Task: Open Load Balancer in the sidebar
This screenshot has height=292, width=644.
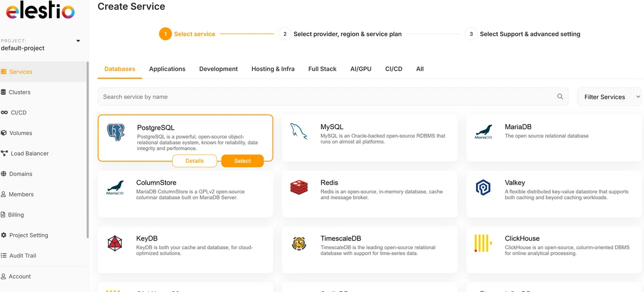Action: click(x=43, y=153)
